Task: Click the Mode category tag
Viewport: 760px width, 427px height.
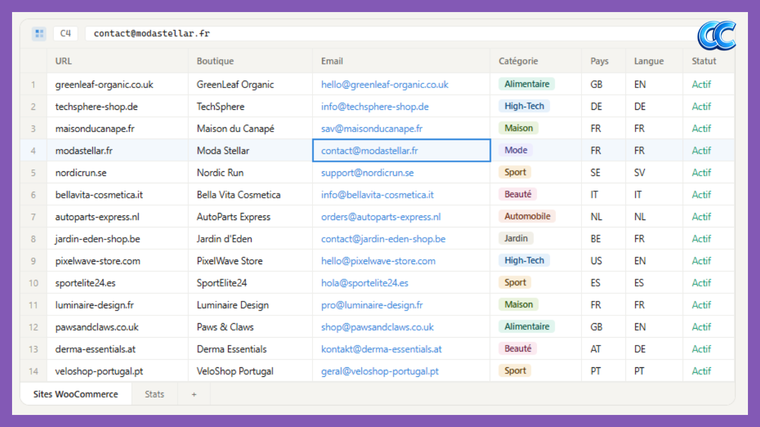Action: 516,150
